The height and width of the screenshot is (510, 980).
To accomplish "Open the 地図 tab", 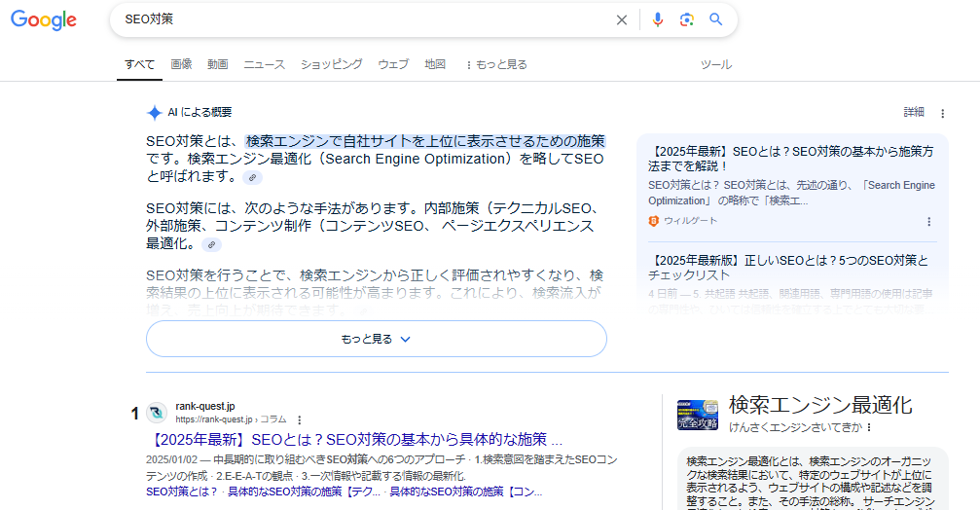I will tap(435, 64).
